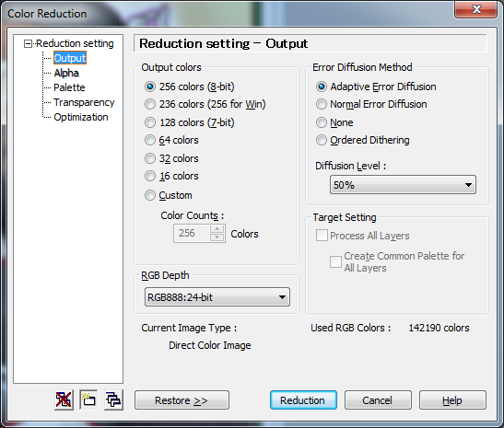Click the new window sparkle icon
This screenshot has height=428, width=504.
coord(88,399)
